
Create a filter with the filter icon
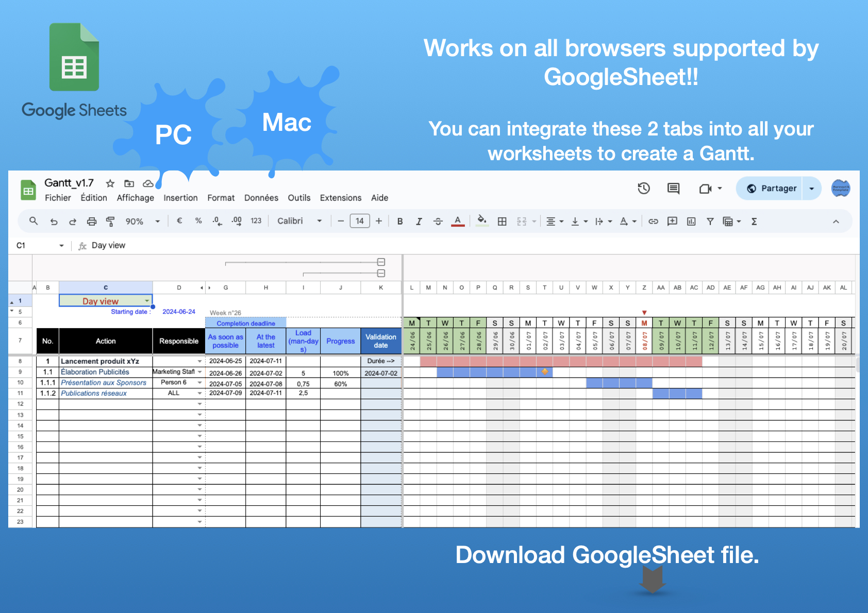coord(710,221)
